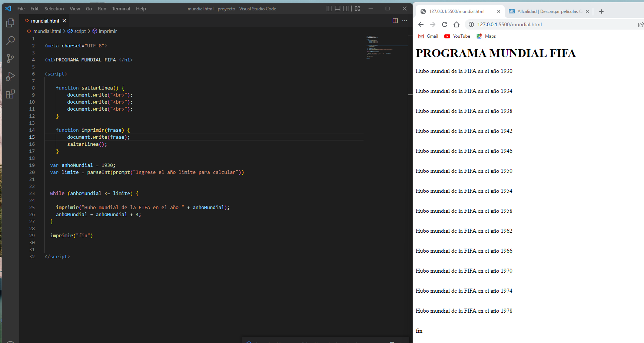
Task: Toggle the primary side bar layout icon
Action: point(329,9)
